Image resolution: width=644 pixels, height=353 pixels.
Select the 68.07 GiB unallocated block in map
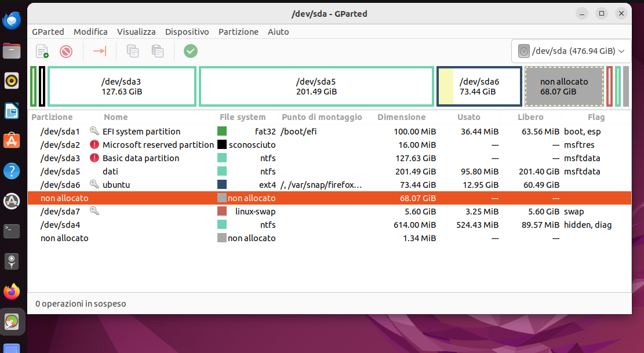pos(565,86)
